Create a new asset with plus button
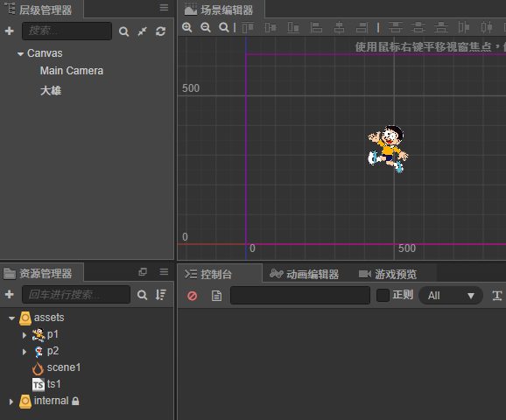 (10, 294)
